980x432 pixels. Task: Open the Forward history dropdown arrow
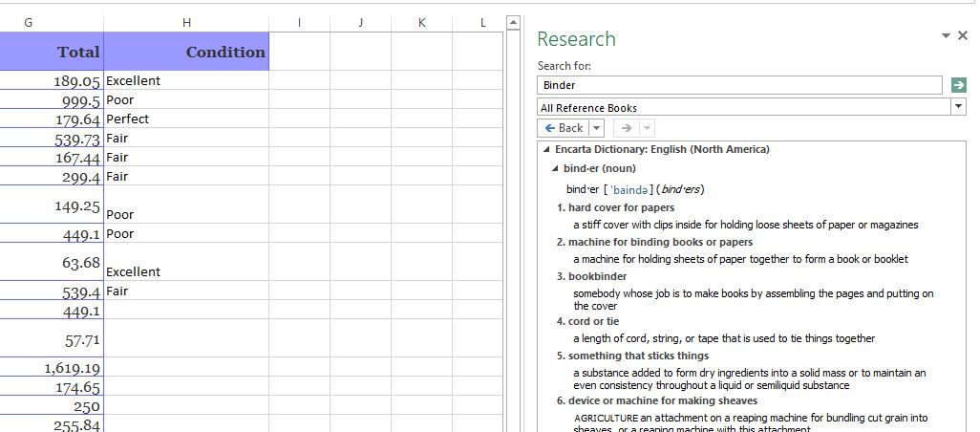(647, 127)
